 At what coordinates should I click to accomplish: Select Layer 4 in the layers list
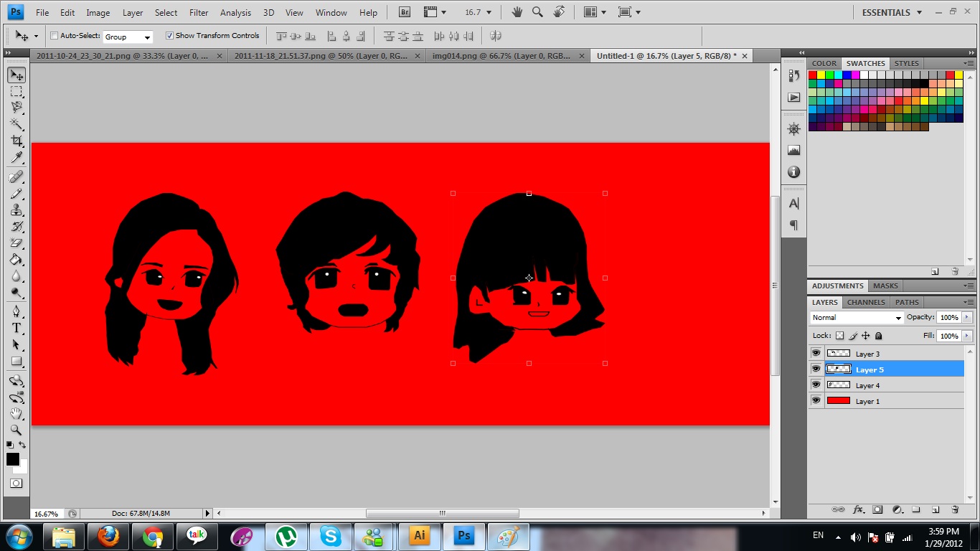pyautogui.click(x=867, y=385)
